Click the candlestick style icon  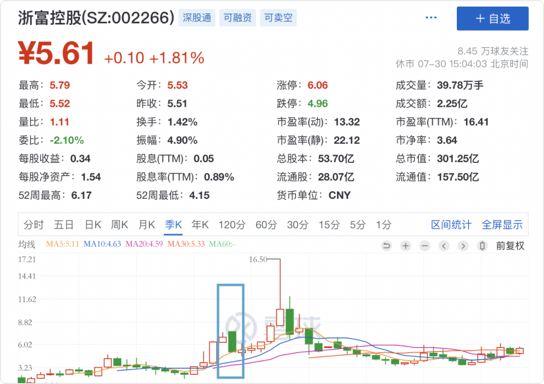click(x=482, y=246)
